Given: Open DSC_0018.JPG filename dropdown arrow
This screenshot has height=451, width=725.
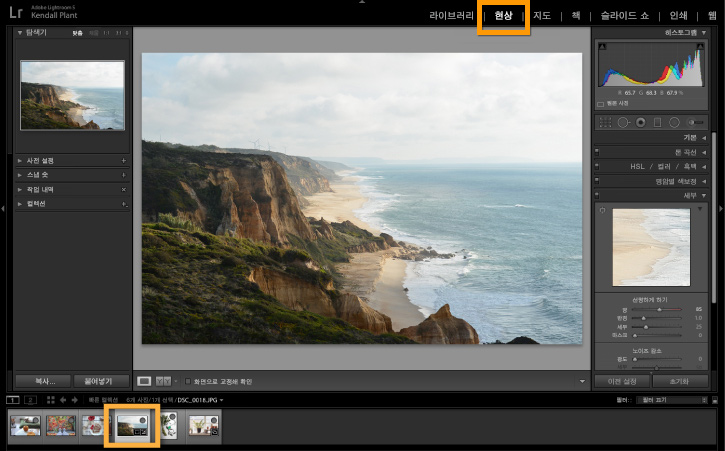Looking at the screenshot, I should point(221,400).
